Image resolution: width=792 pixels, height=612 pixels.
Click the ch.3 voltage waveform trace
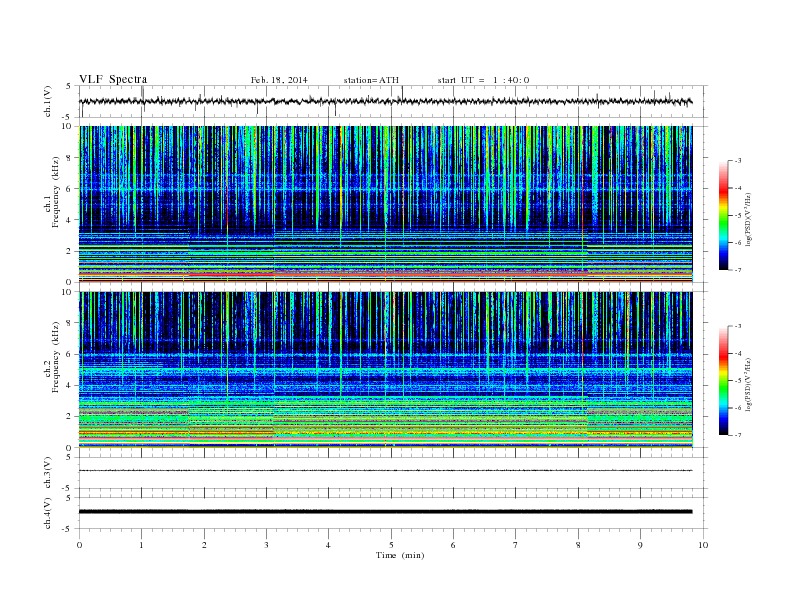(x=385, y=471)
